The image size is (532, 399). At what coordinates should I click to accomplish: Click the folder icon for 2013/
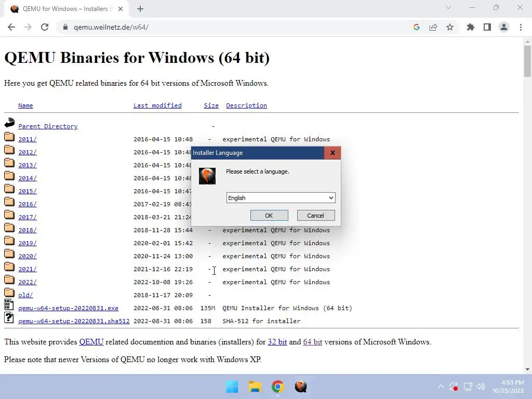pyautogui.click(x=9, y=163)
